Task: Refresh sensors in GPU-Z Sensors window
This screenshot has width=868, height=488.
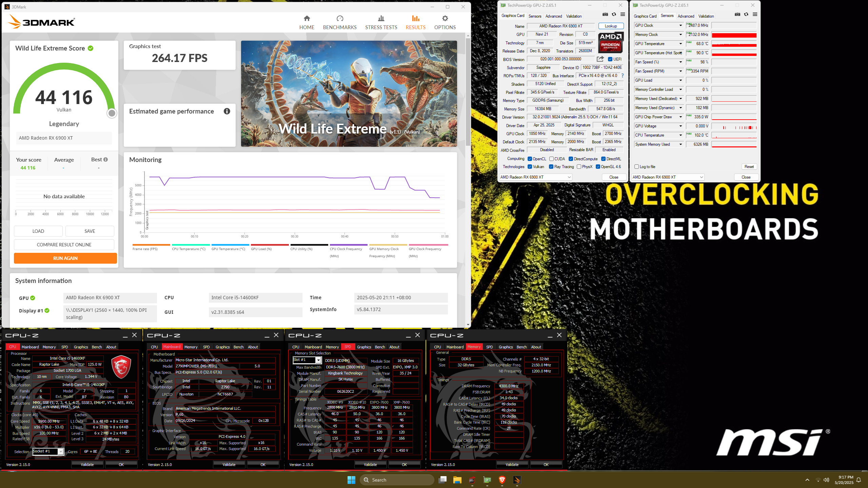Action: pyautogui.click(x=746, y=15)
